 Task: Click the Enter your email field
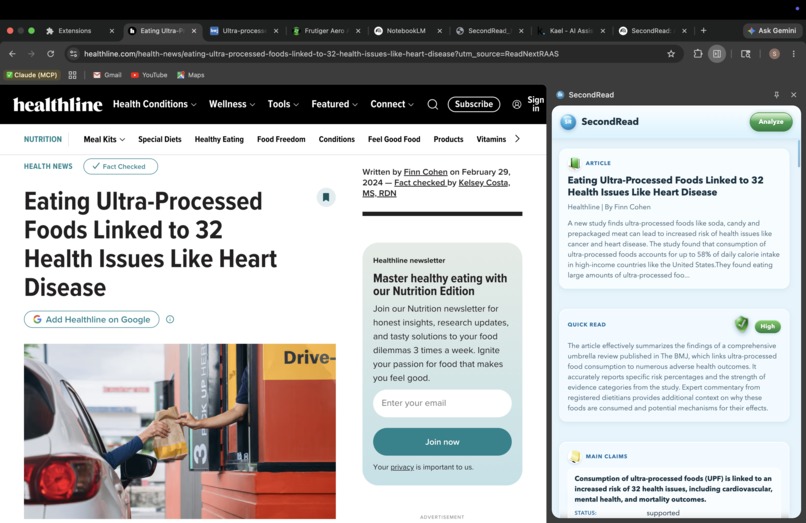click(x=442, y=403)
